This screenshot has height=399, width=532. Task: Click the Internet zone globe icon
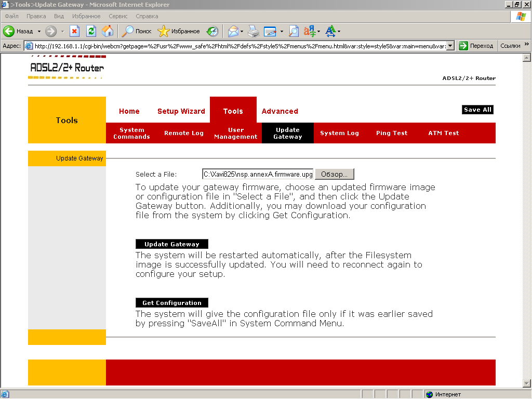[430, 394]
